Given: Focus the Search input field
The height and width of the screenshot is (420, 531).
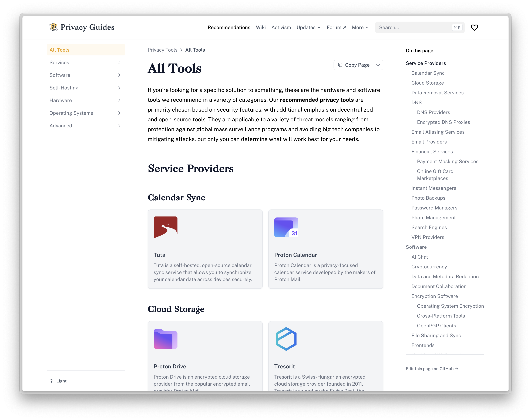Looking at the screenshot, I should (x=420, y=28).
